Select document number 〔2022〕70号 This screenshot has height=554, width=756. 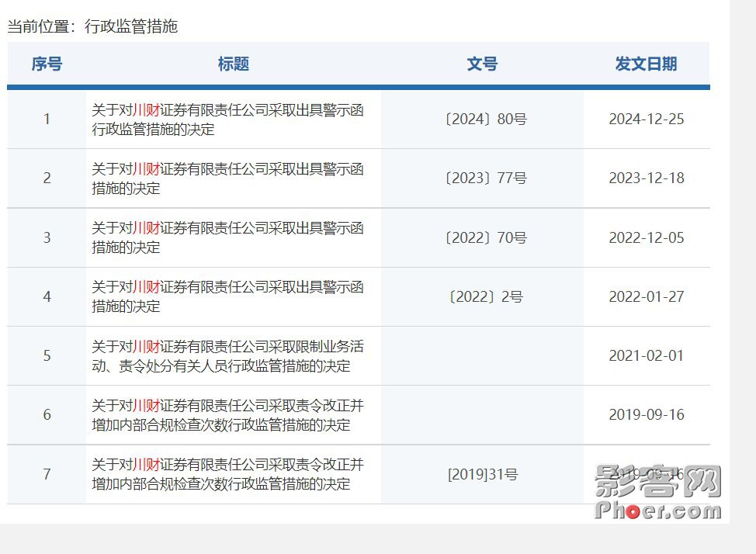click(x=486, y=237)
